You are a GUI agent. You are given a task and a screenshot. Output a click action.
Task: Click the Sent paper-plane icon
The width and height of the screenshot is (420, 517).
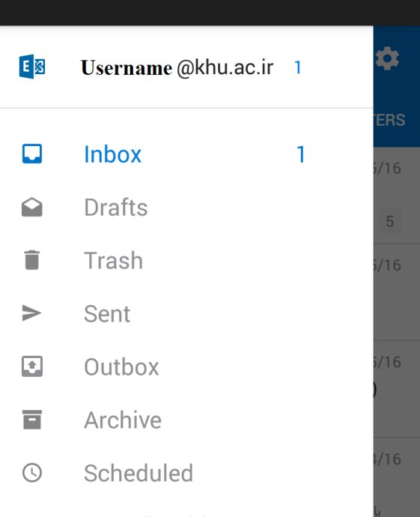point(31,313)
